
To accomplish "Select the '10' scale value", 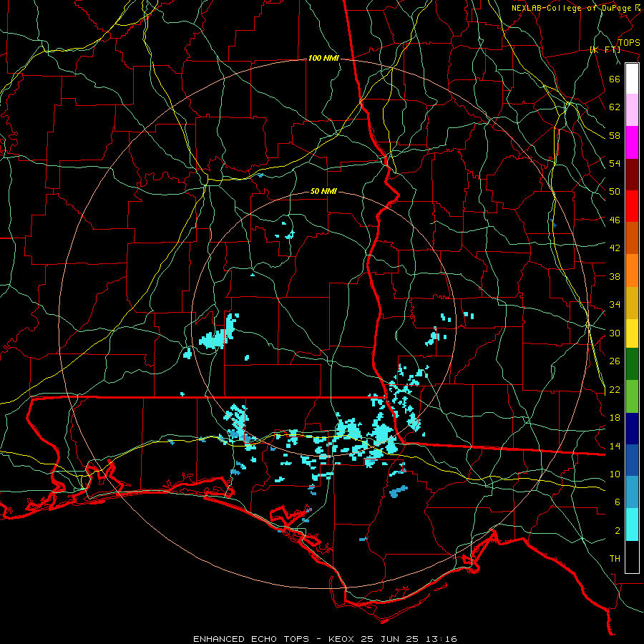I will [x=615, y=474].
